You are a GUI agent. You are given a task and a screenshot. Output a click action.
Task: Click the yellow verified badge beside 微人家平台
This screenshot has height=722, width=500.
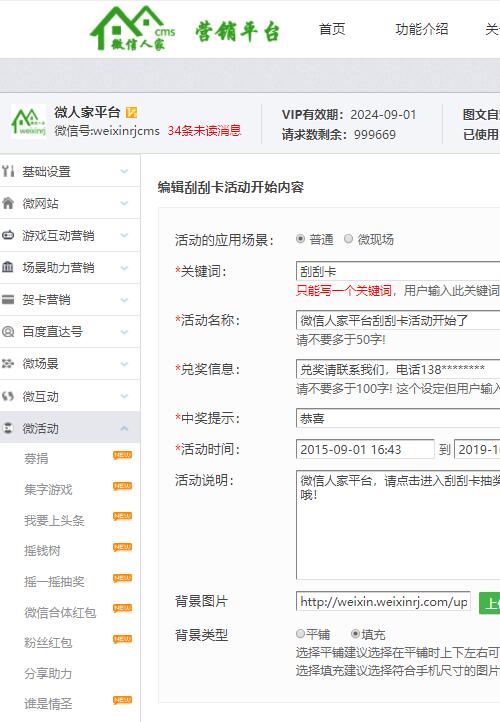131,112
